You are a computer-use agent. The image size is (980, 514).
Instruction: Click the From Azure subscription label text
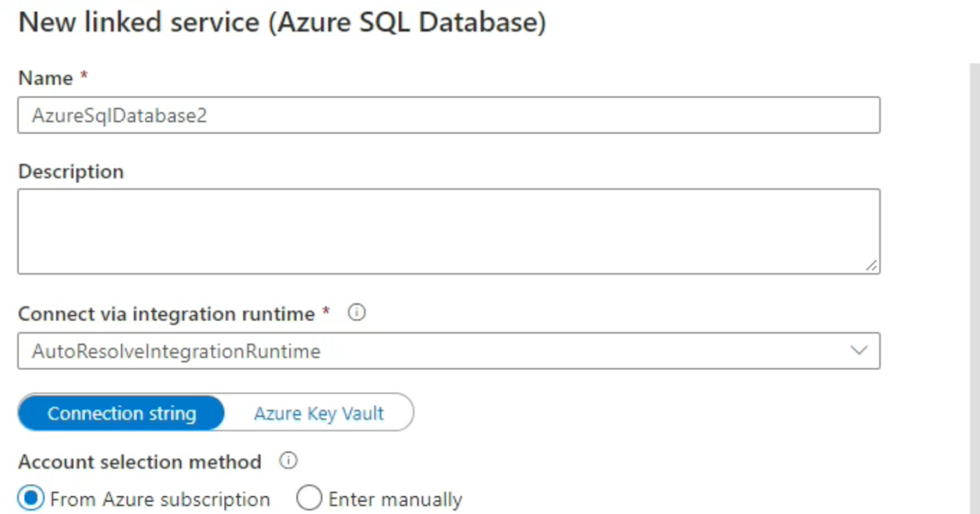[160, 499]
